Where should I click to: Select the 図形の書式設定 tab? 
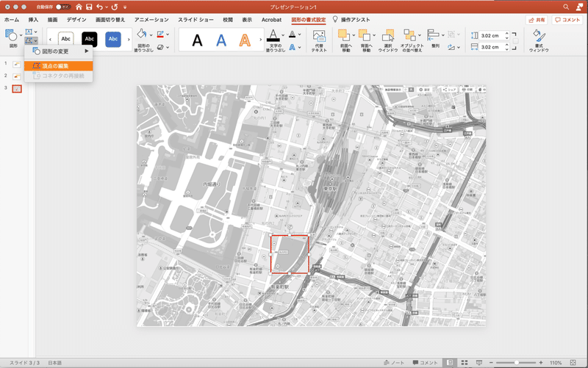[308, 20]
